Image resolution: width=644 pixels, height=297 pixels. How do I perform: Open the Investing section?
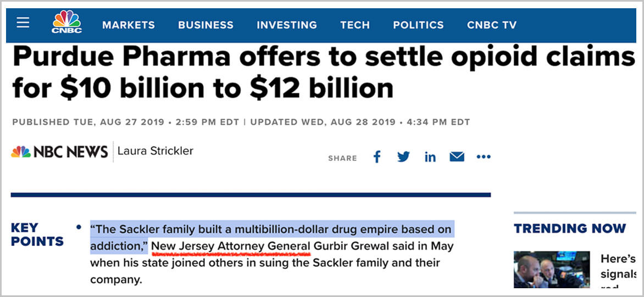point(286,25)
